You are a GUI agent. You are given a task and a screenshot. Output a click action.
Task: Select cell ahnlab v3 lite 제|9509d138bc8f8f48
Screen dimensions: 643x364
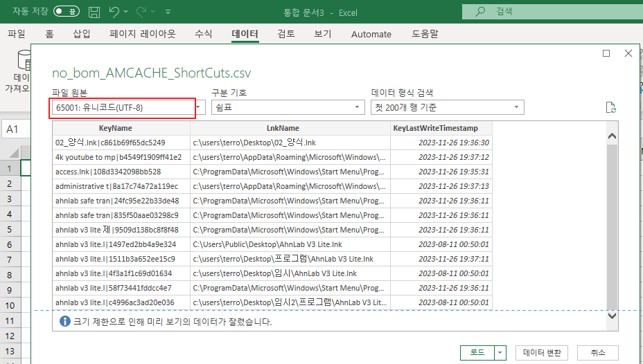point(121,230)
